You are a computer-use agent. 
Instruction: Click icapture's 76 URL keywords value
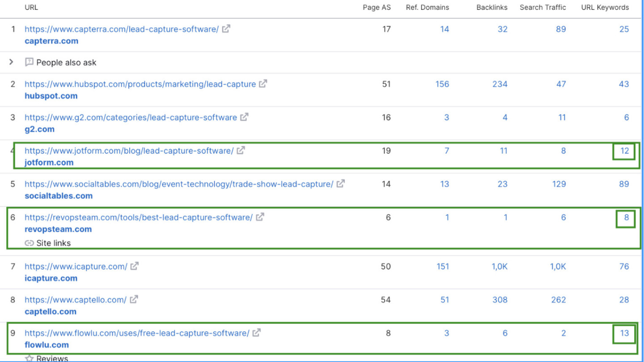[624, 267]
